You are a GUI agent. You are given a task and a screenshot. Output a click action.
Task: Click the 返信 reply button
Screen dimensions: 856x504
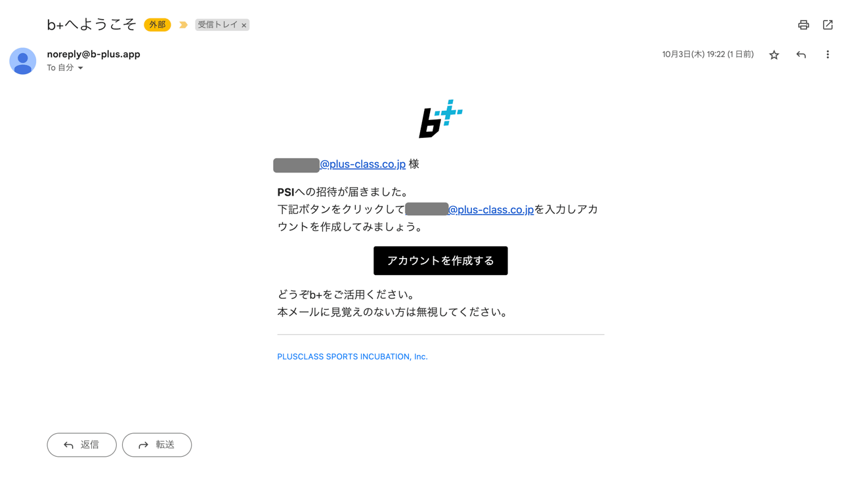(82, 445)
